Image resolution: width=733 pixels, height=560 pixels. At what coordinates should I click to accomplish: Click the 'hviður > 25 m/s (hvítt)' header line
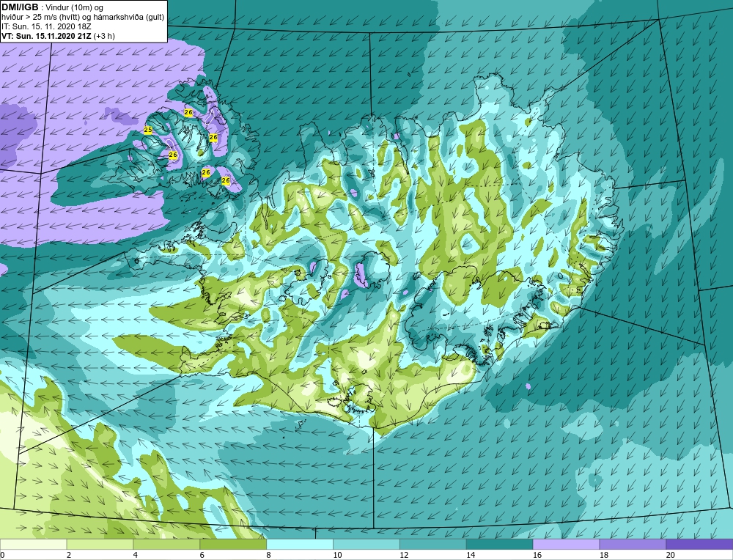coord(83,17)
